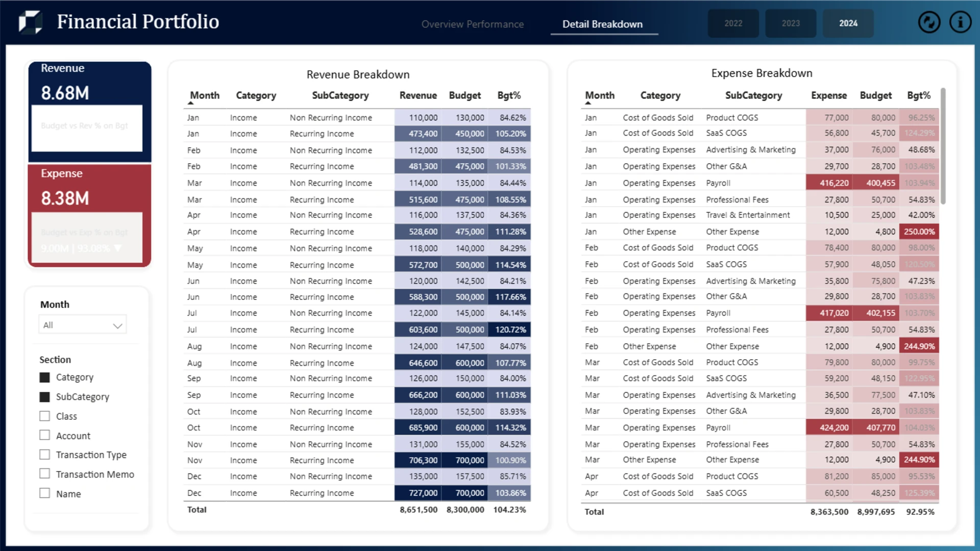The image size is (980, 551).
Task: Enable the Class section checkbox
Action: [x=45, y=416]
